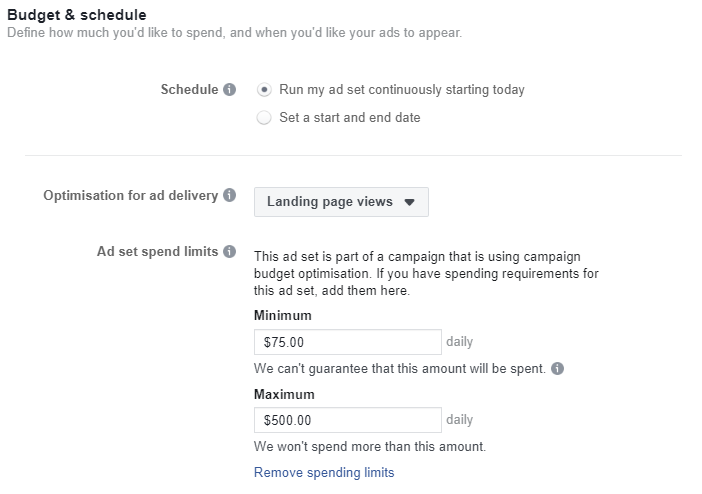Choose Set a start and end date option
The width and height of the screenshot is (702, 494).
pos(264,118)
